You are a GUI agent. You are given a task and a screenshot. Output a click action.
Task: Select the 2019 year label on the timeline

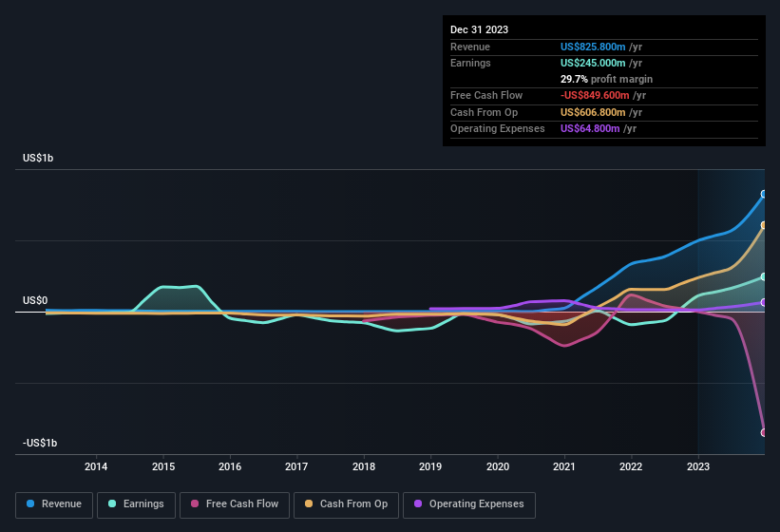point(430,466)
